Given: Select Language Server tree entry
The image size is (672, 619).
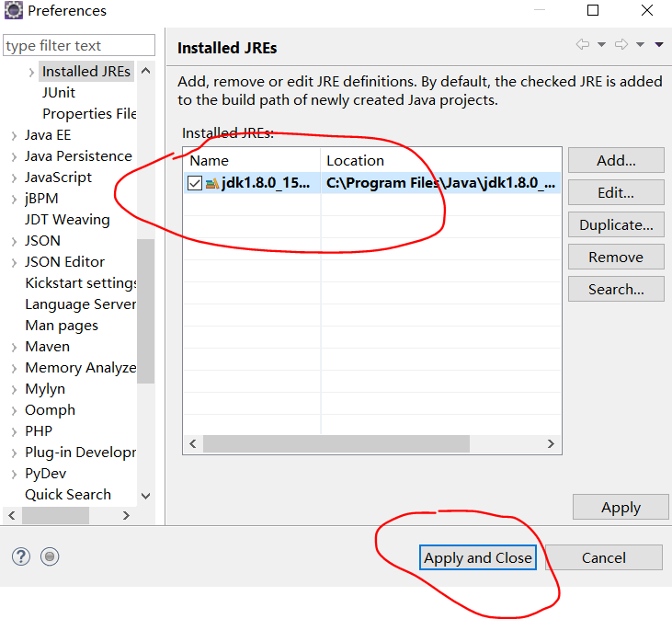Looking at the screenshot, I should click(81, 304).
